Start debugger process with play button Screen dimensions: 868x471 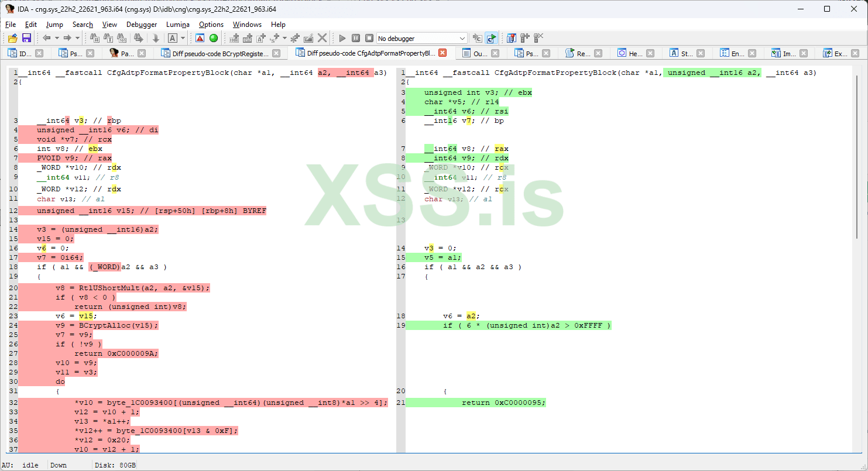[x=342, y=38]
